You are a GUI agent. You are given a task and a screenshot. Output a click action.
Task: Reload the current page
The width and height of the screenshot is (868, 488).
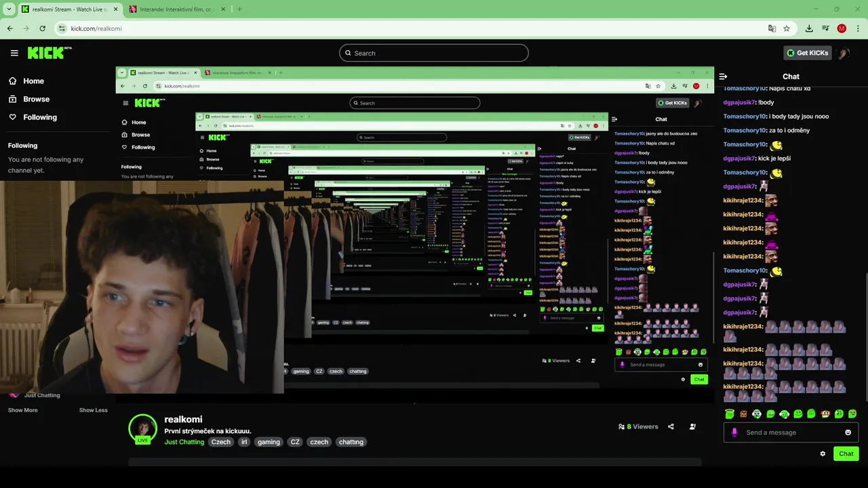point(42,28)
